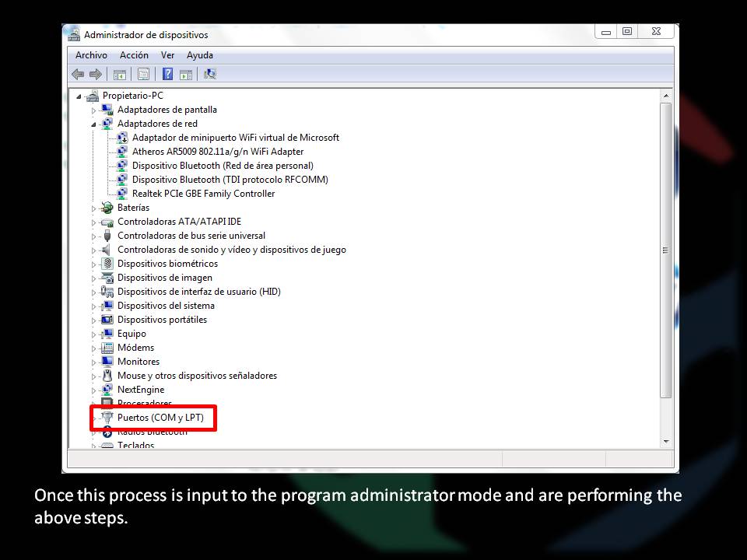Expand the Baterías node
The image size is (747, 560).
pos(93,208)
